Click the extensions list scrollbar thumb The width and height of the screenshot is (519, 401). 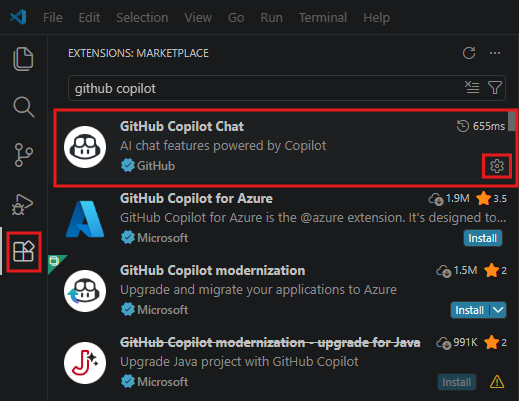512,122
